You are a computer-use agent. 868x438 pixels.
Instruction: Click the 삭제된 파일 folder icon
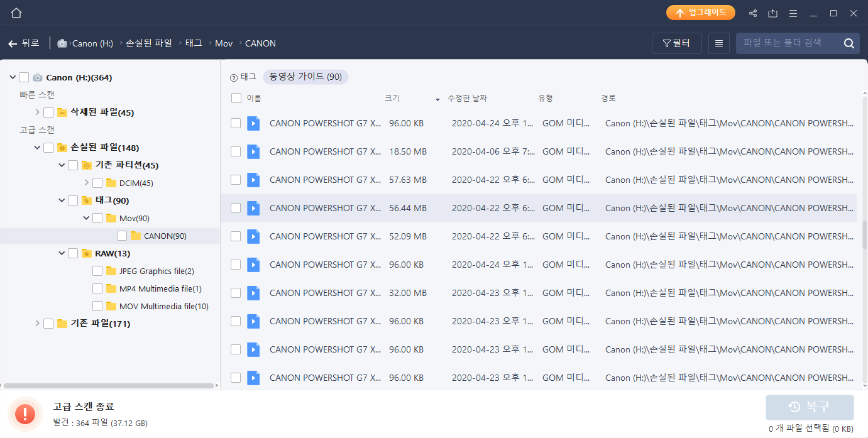[x=62, y=112]
